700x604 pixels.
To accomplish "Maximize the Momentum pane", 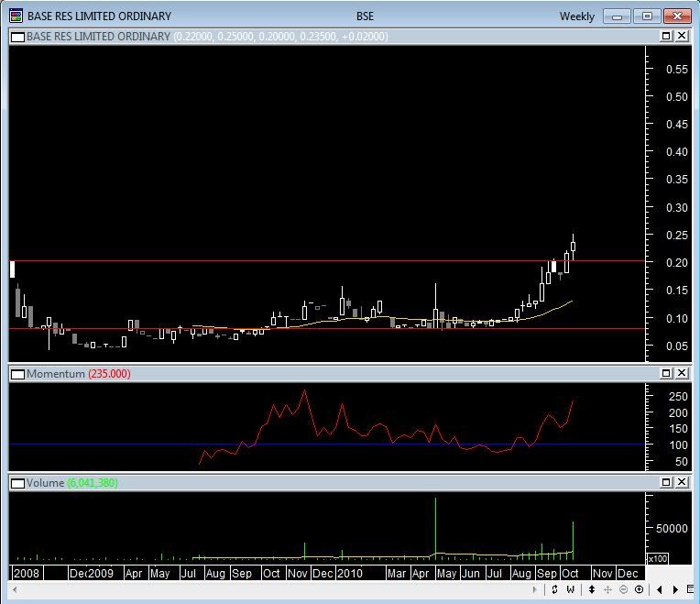I will (665, 373).
